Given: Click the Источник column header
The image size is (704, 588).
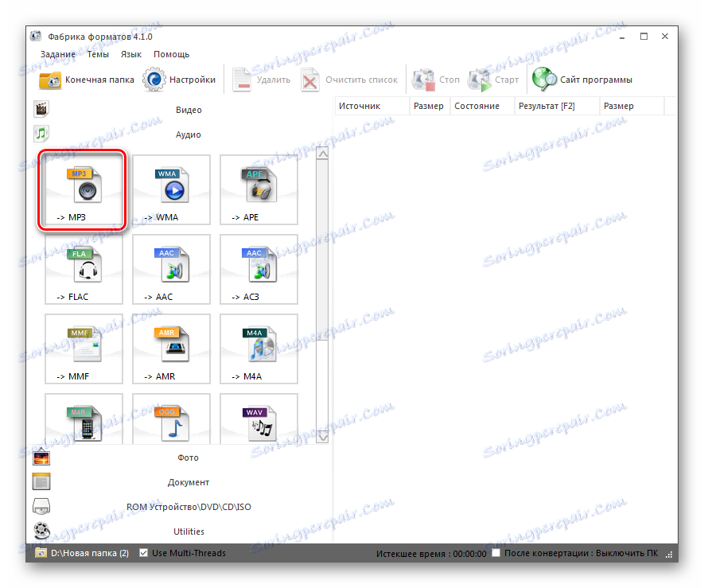Looking at the screenshot, I should 372,106.
